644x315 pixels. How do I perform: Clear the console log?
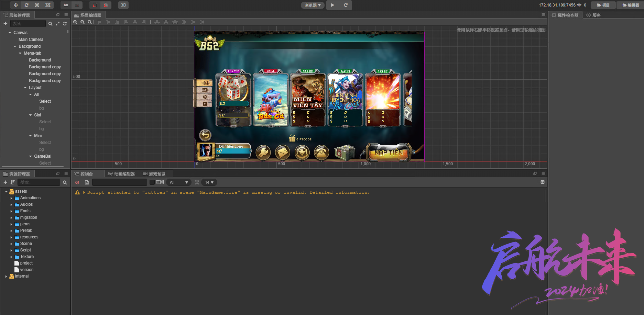tap(77, 182)
